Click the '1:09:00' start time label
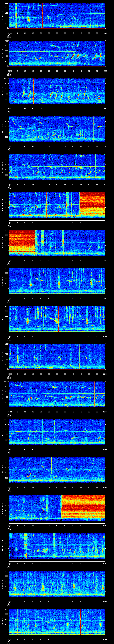 pyautogui.click(x=9, y=336)
